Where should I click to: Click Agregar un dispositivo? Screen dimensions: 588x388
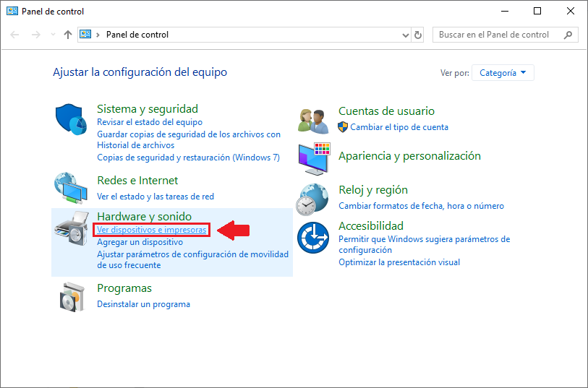(x=140, y=242)
